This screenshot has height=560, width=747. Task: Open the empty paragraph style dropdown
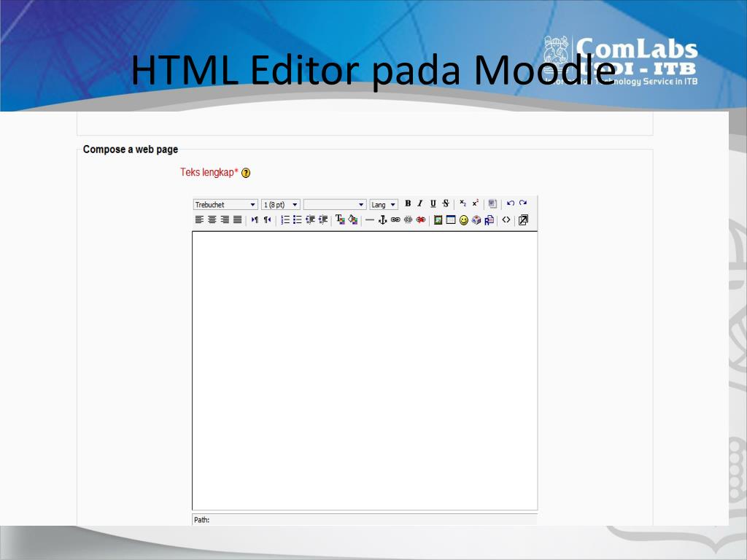[335, 204]
